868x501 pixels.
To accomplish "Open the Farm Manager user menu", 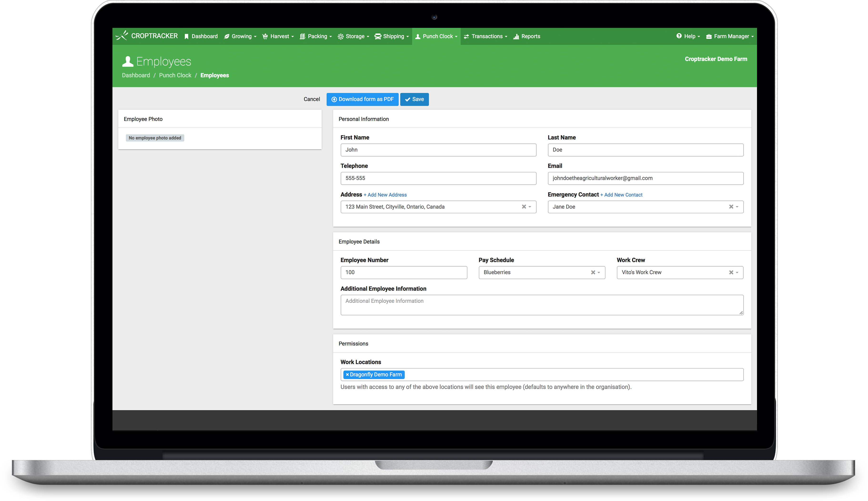I will tap(730, 36).
